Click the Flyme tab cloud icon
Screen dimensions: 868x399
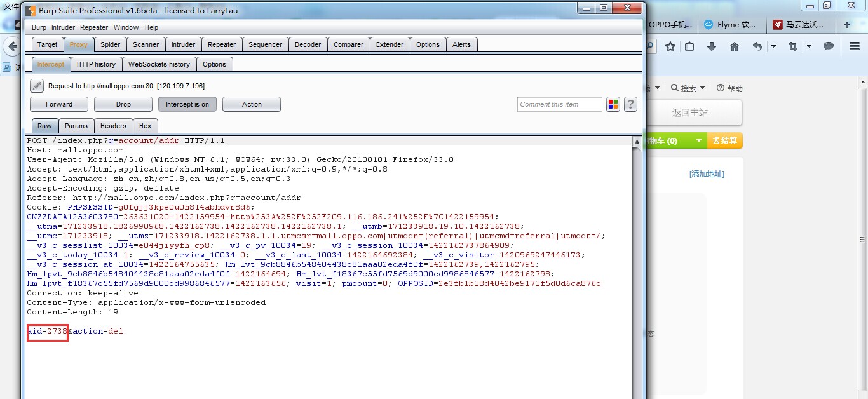[709, 25]
